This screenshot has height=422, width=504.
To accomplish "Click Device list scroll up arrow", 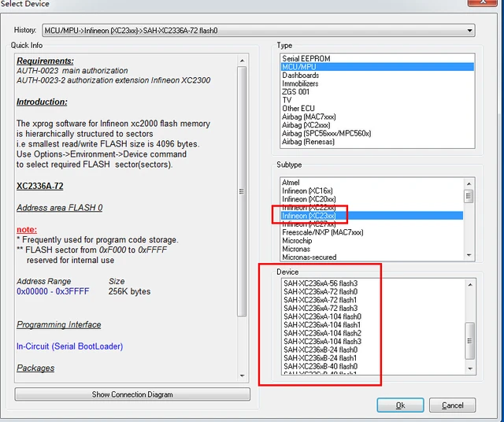I will (470, 285).
